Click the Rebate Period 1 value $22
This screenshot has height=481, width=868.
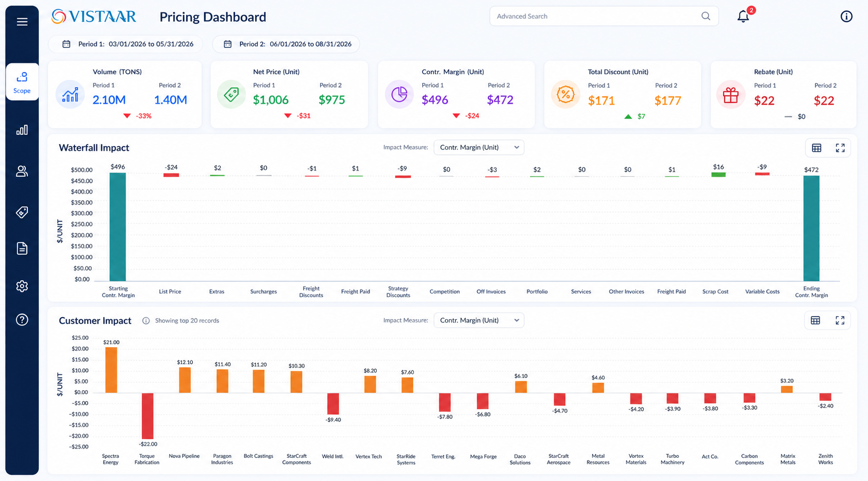[x=764, y=101]
